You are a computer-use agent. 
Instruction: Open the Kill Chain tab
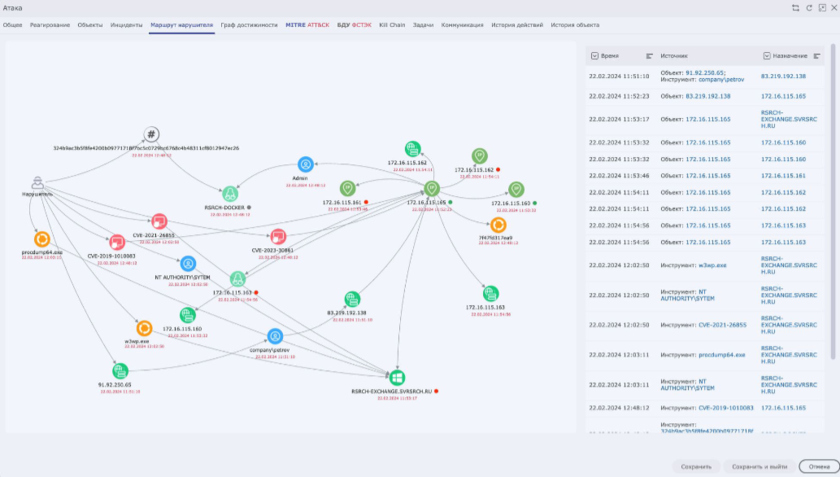[390, 24]
